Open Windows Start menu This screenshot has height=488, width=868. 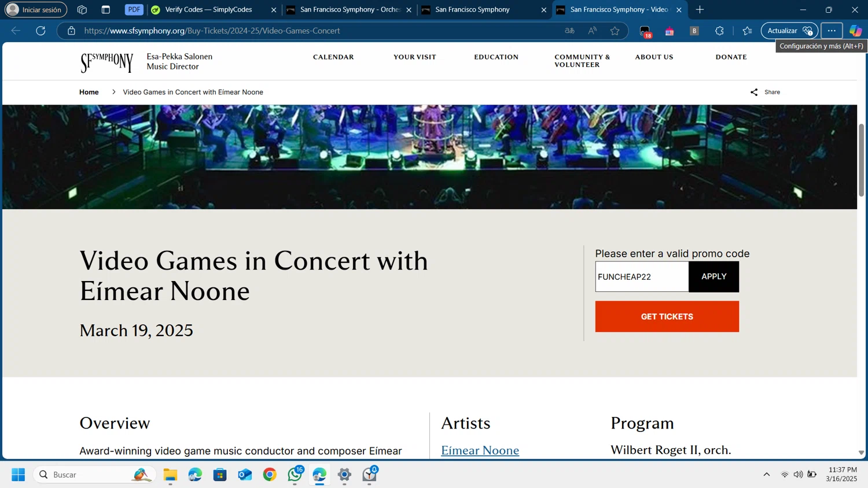tap(18, 475)
